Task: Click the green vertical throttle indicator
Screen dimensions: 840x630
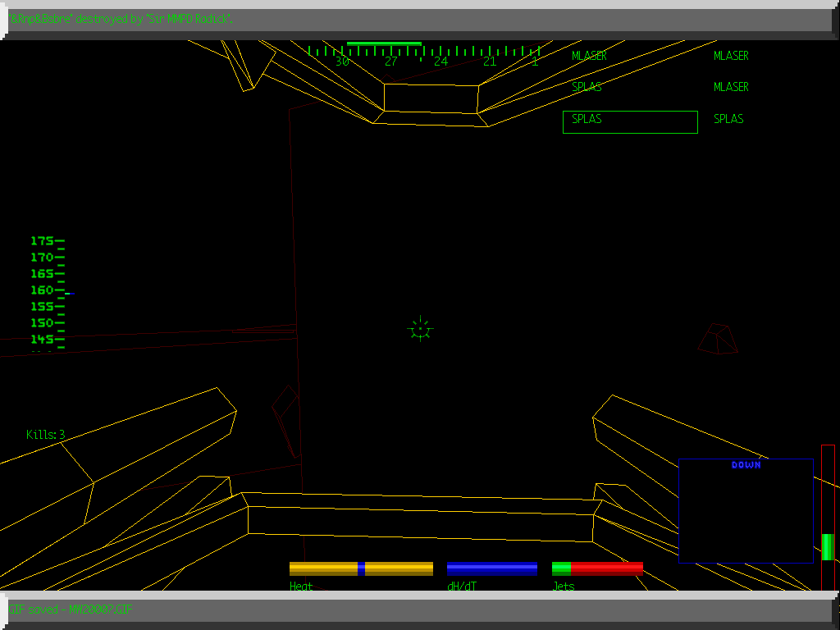Action: (x=828, y=546)
